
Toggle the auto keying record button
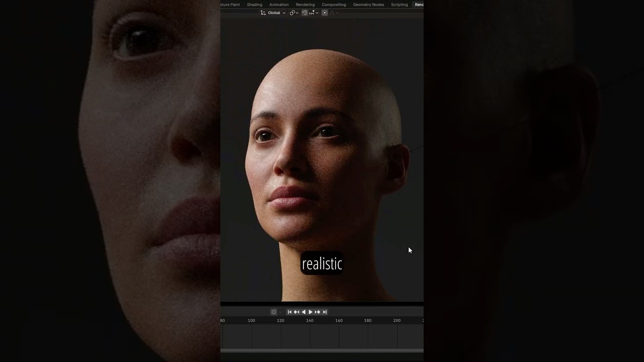tap(274, 312)
